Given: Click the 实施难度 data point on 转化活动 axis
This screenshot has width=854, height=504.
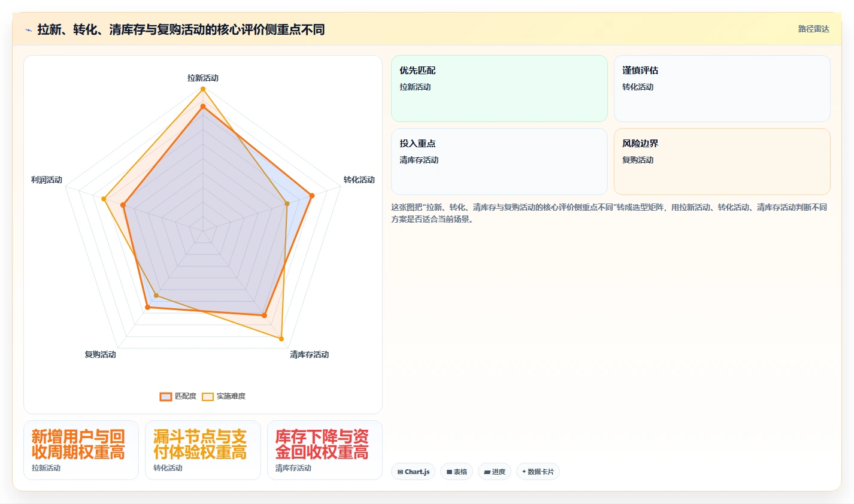Looking at the screenshot, I should tap(287, 204).
